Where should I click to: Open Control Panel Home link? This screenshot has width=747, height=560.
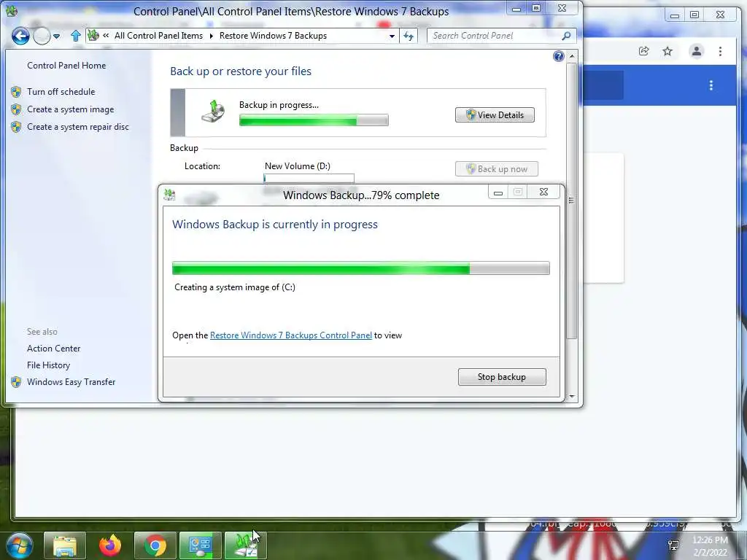[x=66, y=66]
